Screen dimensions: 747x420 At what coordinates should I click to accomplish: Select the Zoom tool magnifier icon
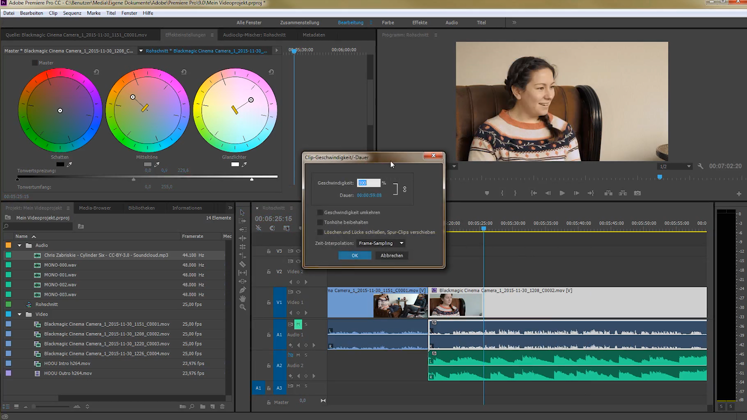click(x=242, y=307)
